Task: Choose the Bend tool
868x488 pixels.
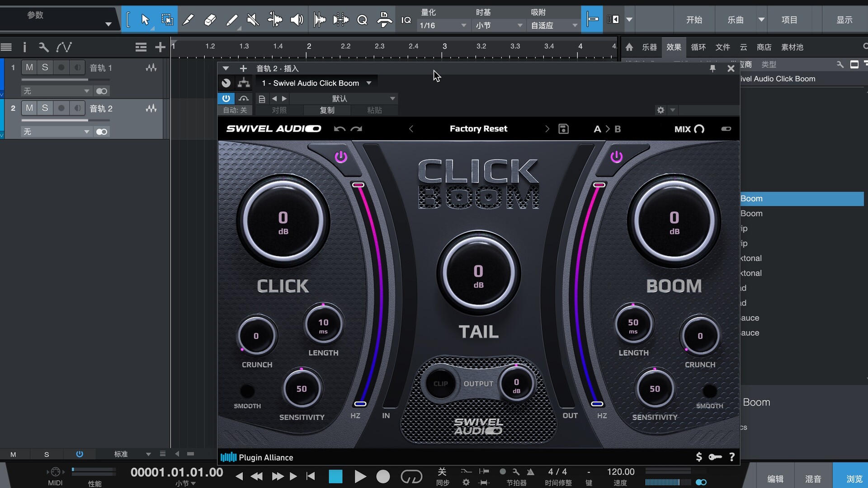Action: 274,19
